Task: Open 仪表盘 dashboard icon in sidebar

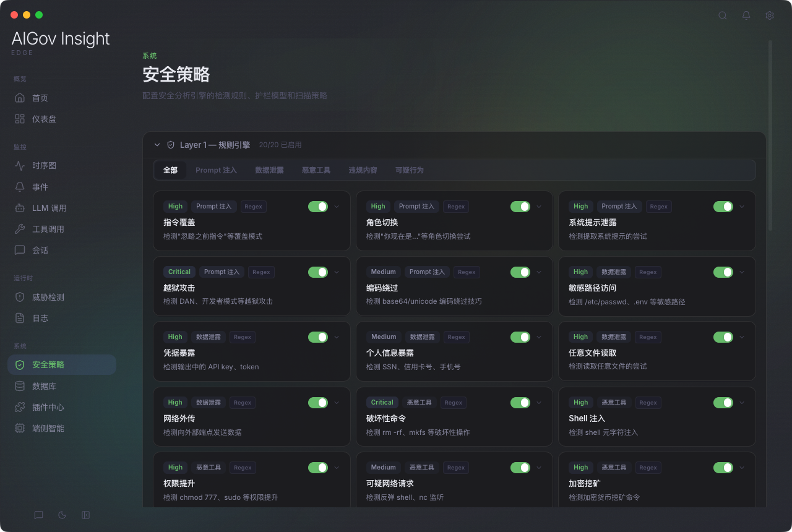Action: [20, 119]
